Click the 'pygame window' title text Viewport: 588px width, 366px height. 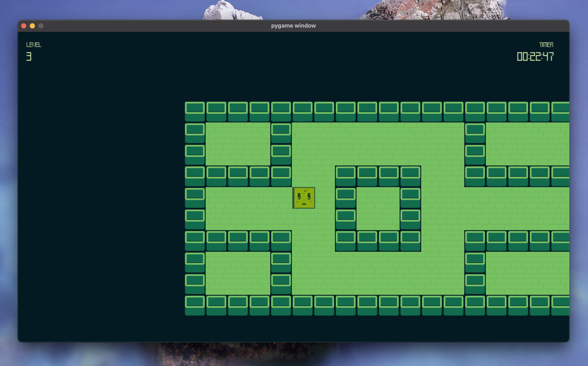[293, 26]
